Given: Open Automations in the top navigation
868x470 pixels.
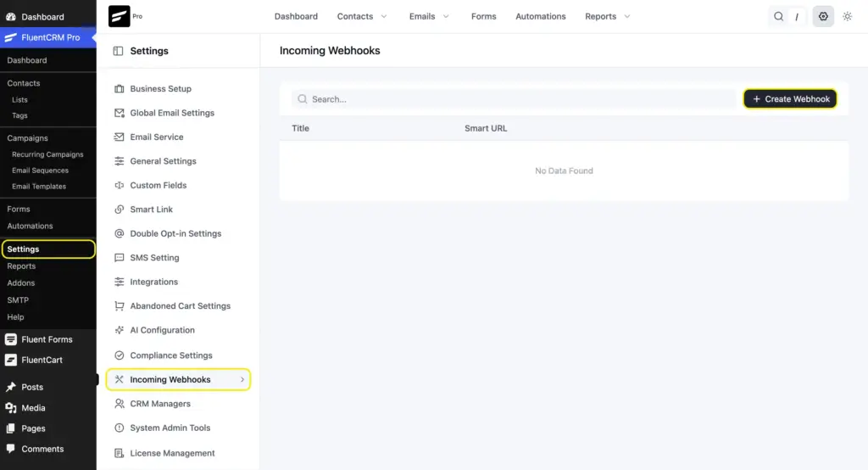Looking at the screenshot, I should pyautogui.click(x=541, y=17).
